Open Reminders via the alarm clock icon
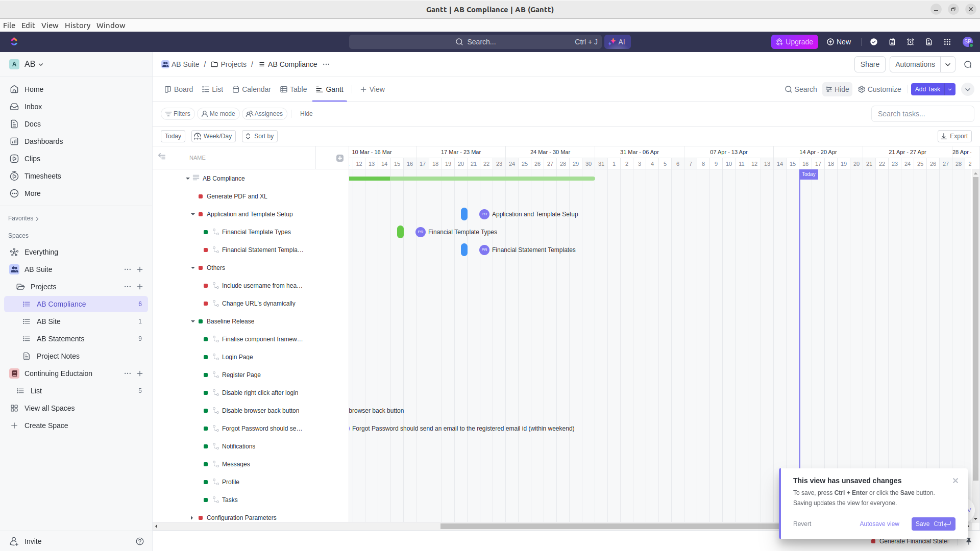This screenshot has height=551, width=980. 911,42
